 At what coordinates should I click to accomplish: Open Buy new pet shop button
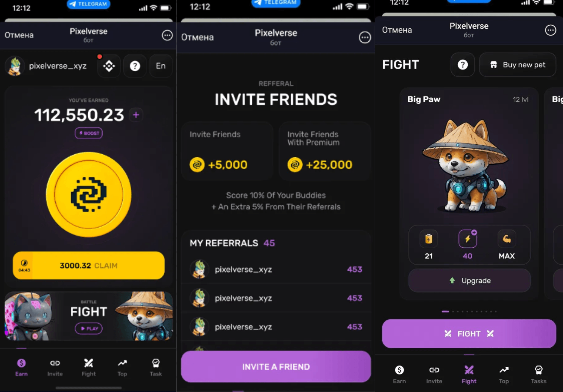click(518, 65)
